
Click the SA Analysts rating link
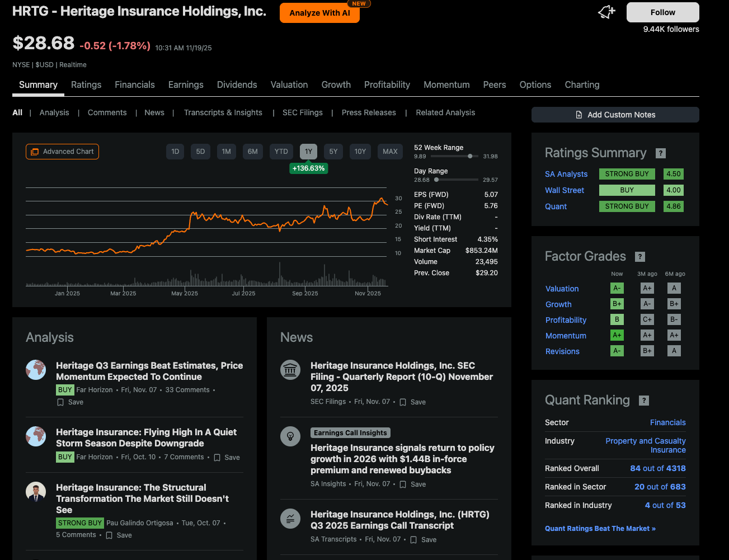tap(566, 174)
